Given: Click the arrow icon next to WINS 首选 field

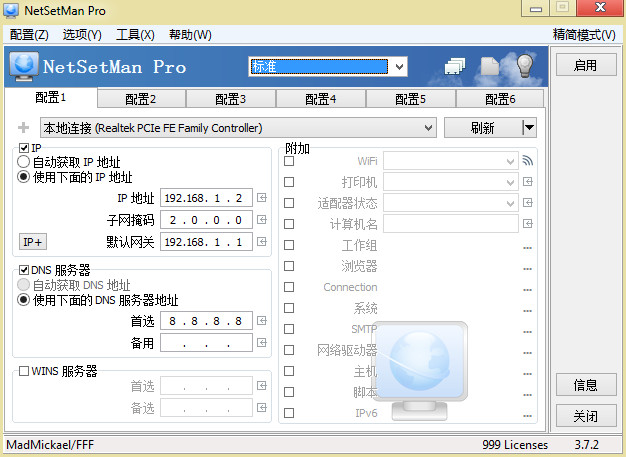Looking at the screenshot, I should coord(261,386).
